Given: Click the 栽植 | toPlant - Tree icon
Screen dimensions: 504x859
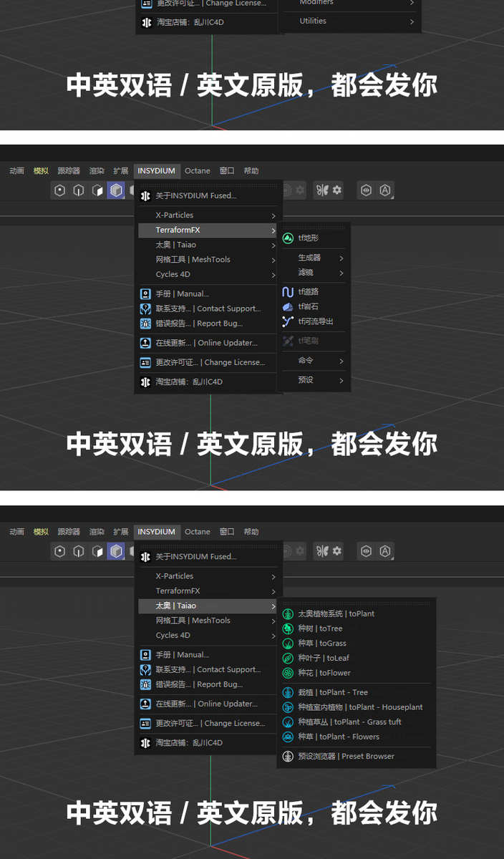Looking at the screenshot, I should click(x=288, y=692).
